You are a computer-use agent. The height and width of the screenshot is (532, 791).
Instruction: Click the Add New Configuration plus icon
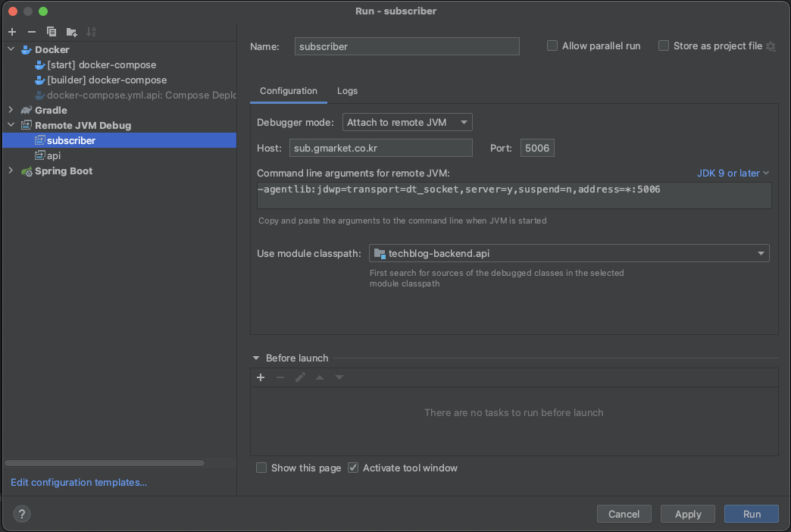12,32
